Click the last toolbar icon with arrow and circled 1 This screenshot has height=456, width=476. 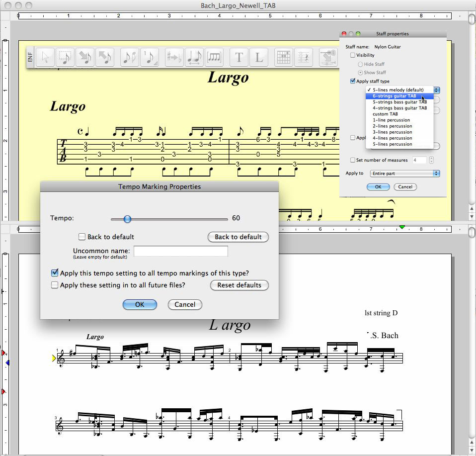coord(328,57)
